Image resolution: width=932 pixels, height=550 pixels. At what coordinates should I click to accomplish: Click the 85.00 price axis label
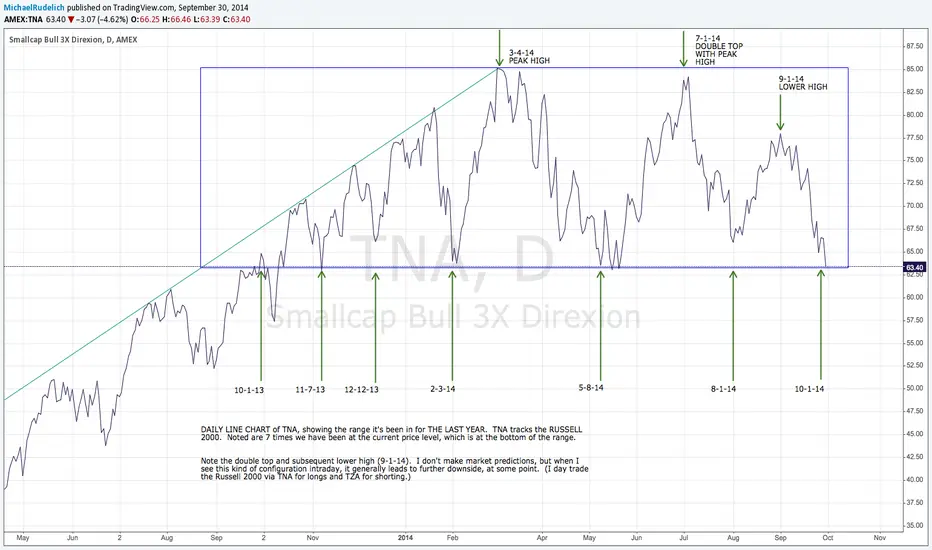[x=914, y=69]
